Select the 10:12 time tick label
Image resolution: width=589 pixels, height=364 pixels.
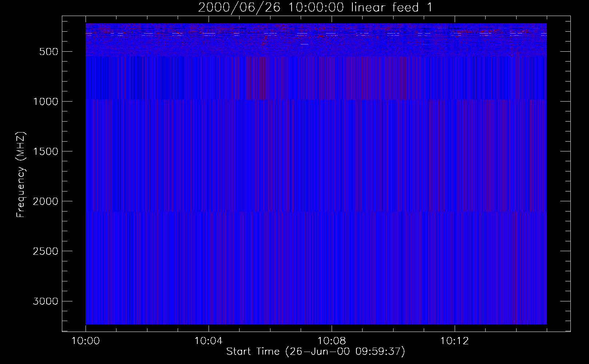454,341
